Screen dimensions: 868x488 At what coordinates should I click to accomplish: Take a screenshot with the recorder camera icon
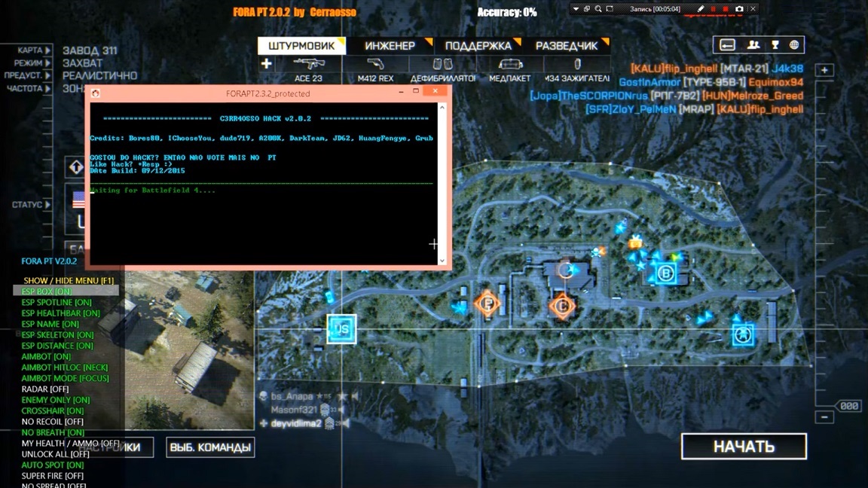[x=739, y=9]
